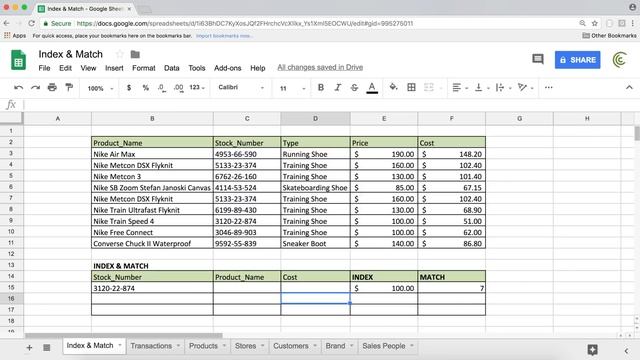Viewport: 640px width, 360px height.
Task: Click the side panel collapse arrow
Action: [626, 351]
